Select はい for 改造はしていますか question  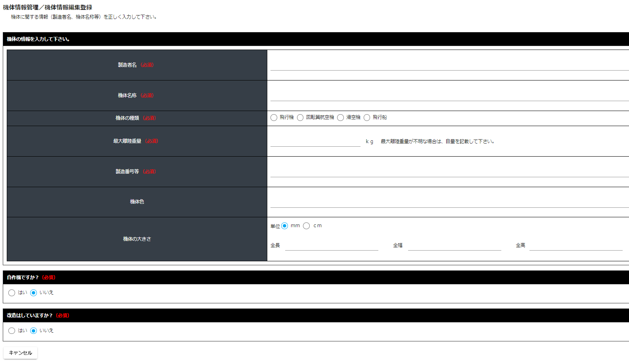[x=12, y=331]
